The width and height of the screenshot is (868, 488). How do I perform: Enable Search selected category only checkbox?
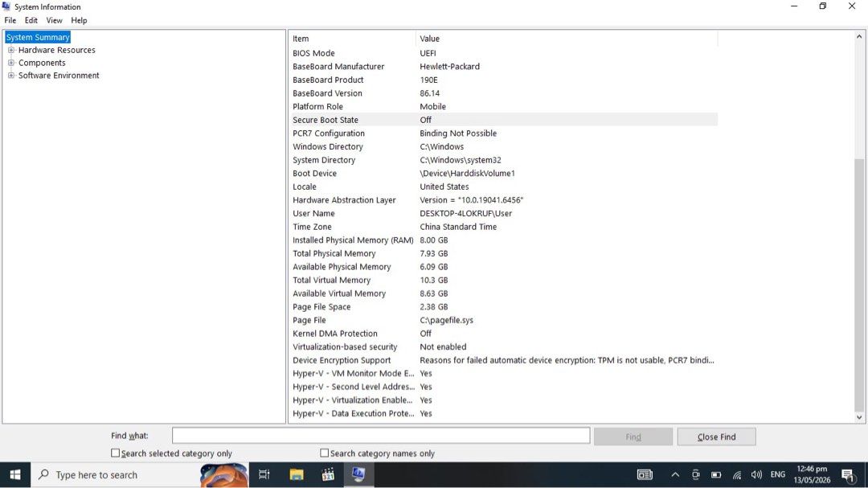[x=115, y=453]
